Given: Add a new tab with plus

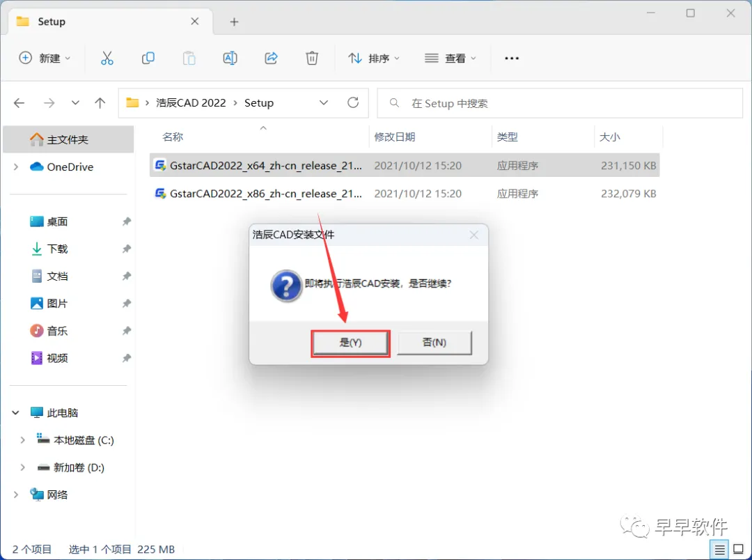Looking at the screenshot, I should 234,22.
